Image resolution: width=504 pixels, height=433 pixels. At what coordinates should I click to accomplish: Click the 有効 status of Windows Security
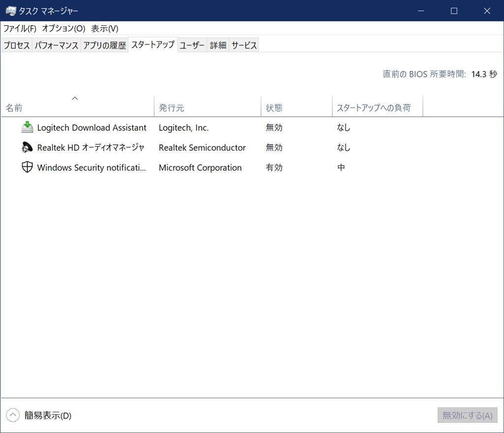coord(274,167)
